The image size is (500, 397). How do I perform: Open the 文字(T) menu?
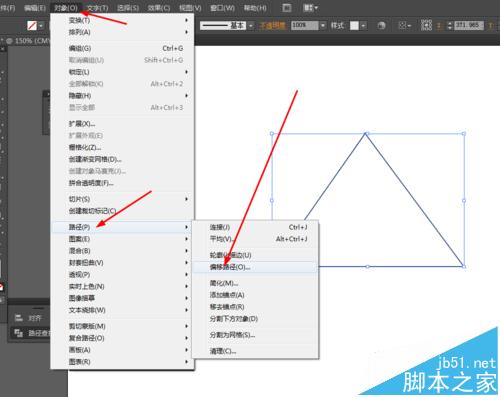(97, 8)
